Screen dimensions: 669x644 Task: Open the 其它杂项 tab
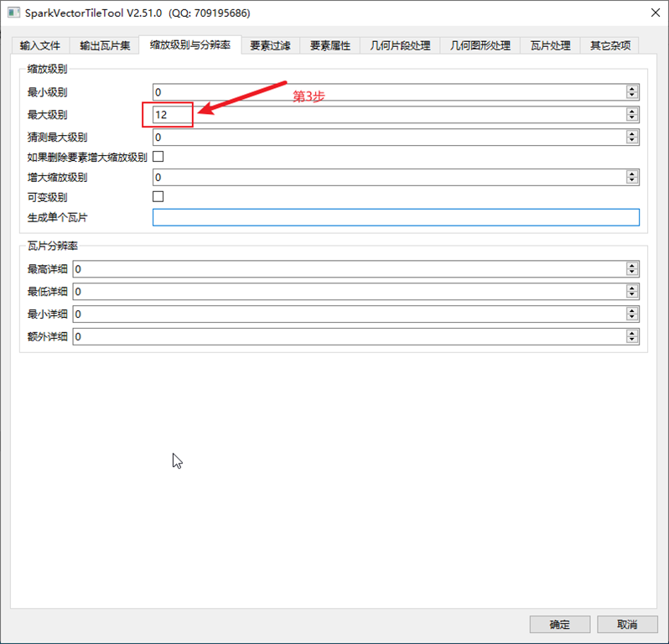point(610,45)
